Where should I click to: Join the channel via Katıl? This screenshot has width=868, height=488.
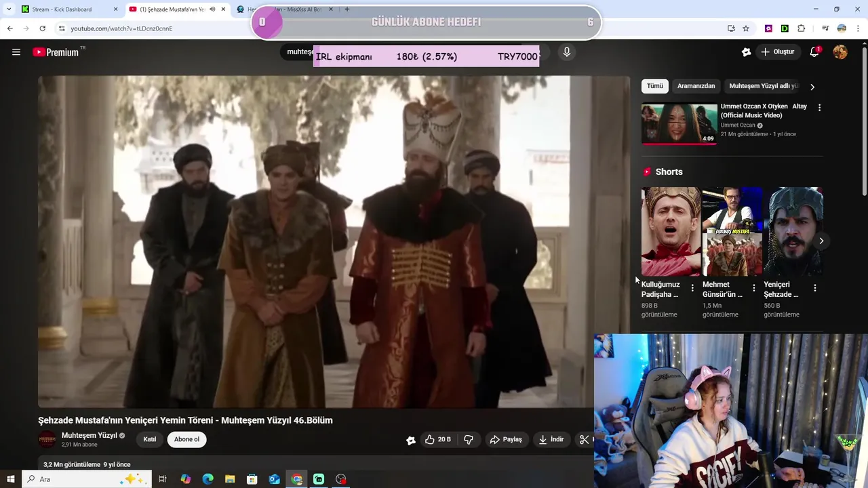(x=150, y=439)
